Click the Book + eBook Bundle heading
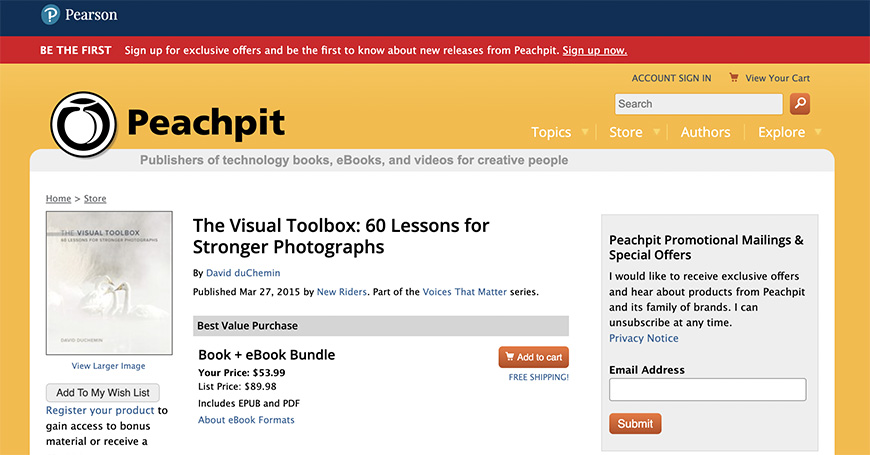Viewport: 870px width, 455px height. click(267, 355)
